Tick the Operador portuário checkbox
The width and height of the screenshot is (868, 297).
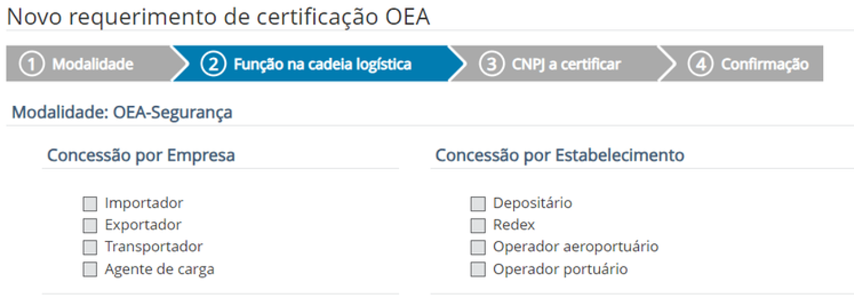coord(478,270)
